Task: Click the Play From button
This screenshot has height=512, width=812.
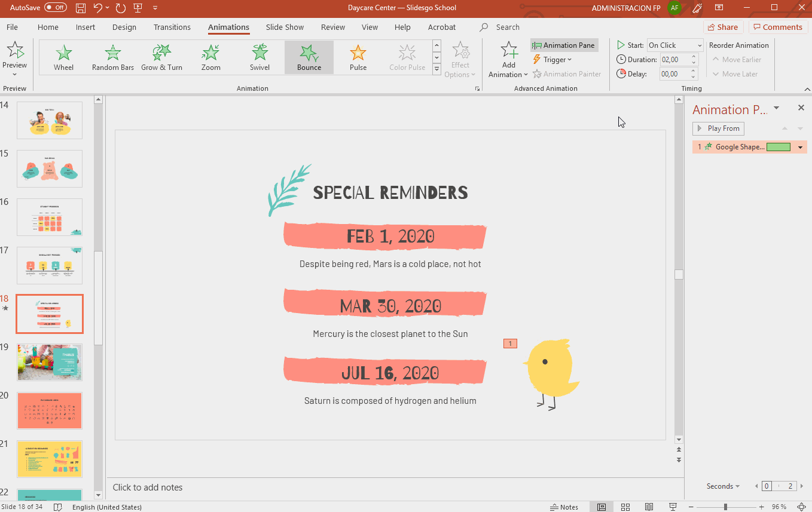Action: click(718, 128)
